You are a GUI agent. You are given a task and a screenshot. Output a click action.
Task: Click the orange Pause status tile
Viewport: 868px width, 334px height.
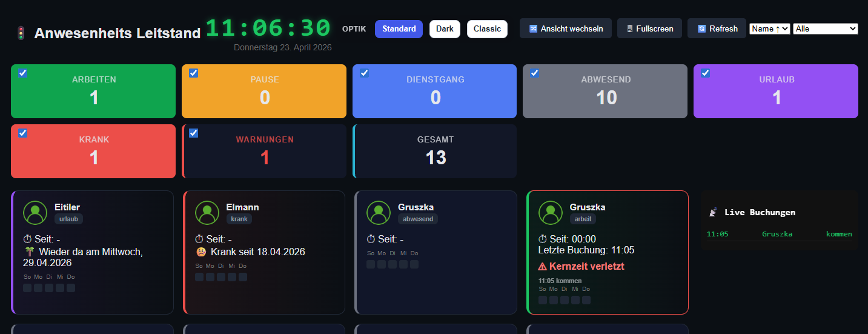point(264,91)
